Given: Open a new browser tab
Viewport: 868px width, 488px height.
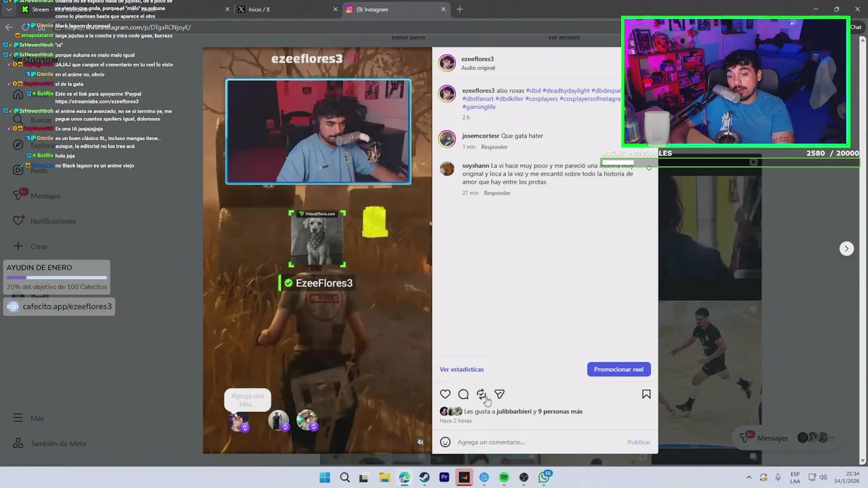Looking at the screenshot, I should pyautogui.click(x=460, y=9).
